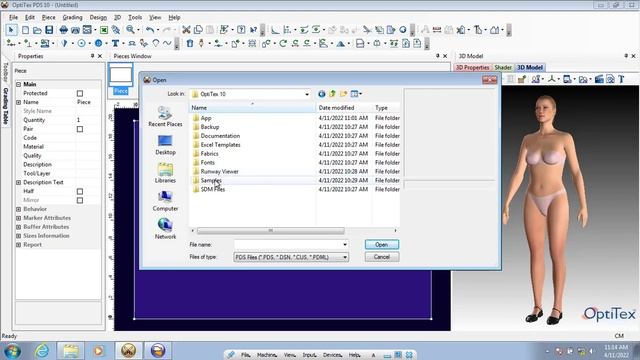Click the rotate circular arrow icon
The width and height of the screenshot is (640, 360).
pos(283,43)
